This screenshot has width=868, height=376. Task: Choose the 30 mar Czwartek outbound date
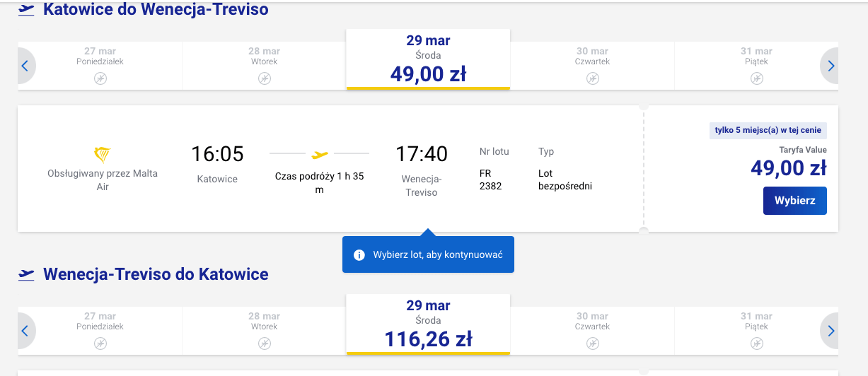(x=592, y=56)
